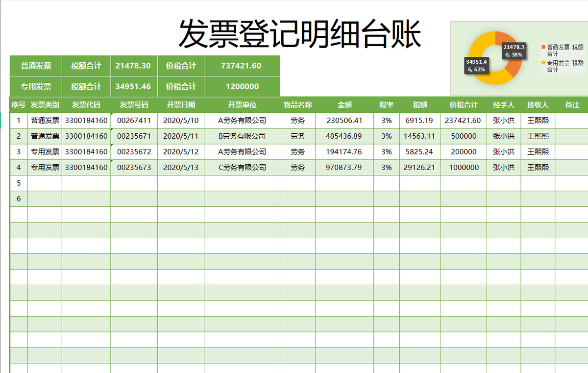
Task: Select the 开票日期 column header
Action: coord(181,105)
